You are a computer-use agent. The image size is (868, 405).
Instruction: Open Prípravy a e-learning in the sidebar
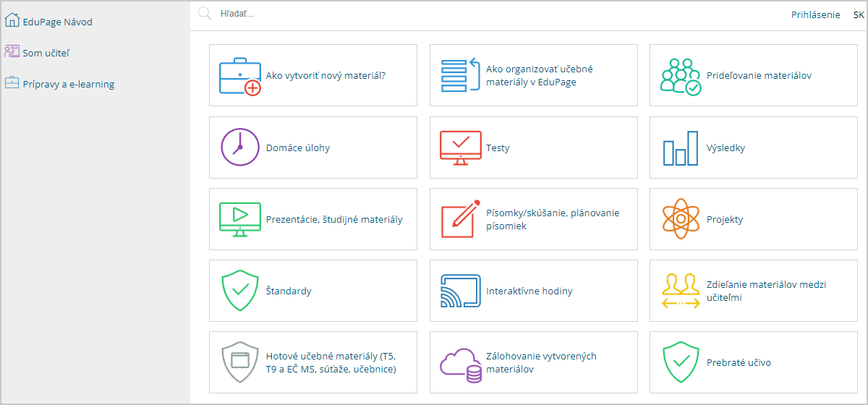(x=59, y=83)
